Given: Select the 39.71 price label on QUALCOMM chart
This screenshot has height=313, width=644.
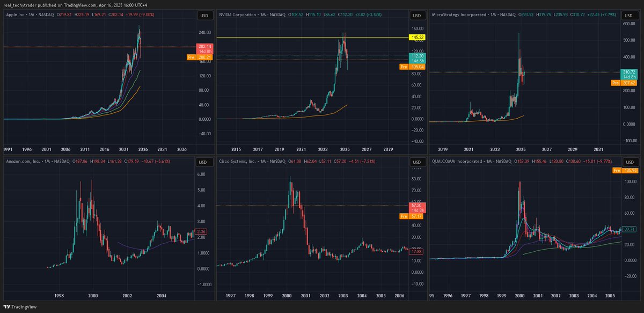Looking at the screenshot, I should click(x=628, y=229).
